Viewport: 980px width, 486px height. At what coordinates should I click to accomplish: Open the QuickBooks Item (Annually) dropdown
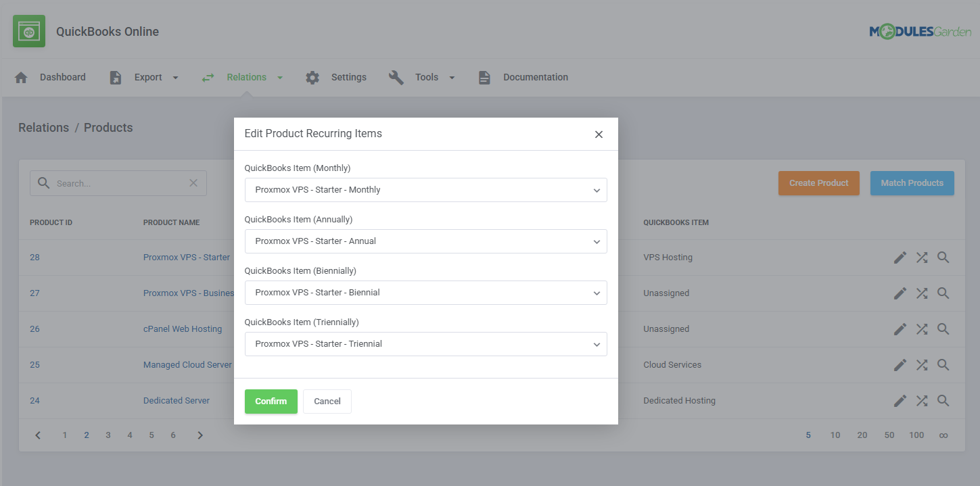425,241
